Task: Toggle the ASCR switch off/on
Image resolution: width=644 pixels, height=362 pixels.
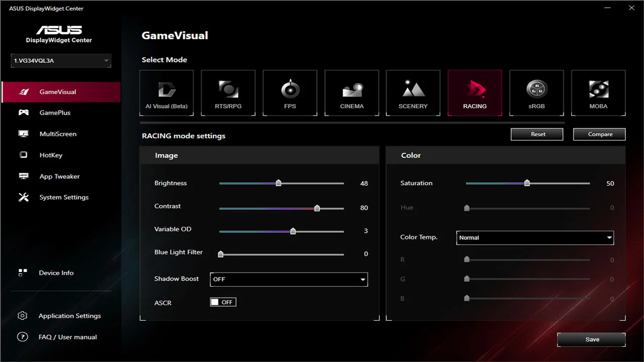Action: tap(223, 302)
